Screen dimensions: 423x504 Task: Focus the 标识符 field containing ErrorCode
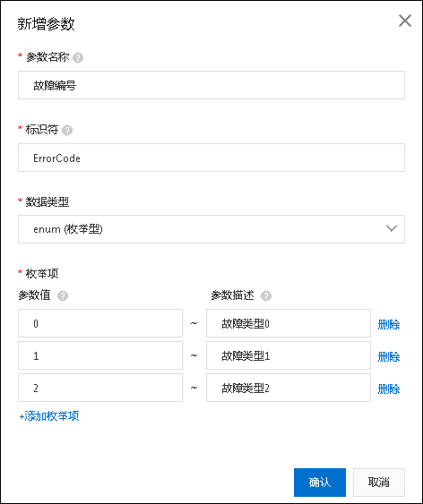click(211, 158)
